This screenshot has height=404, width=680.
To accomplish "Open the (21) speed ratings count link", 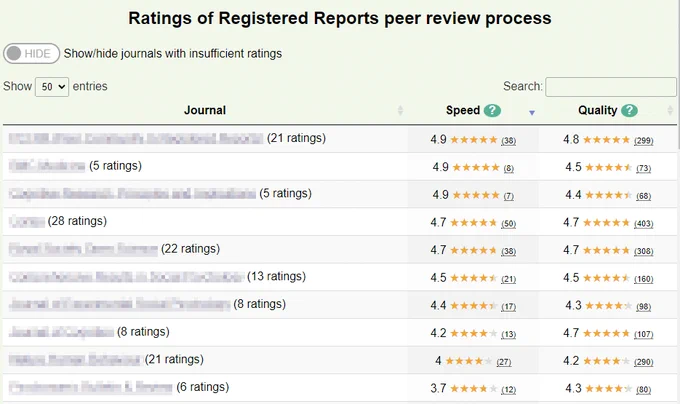I will (508, 279).
